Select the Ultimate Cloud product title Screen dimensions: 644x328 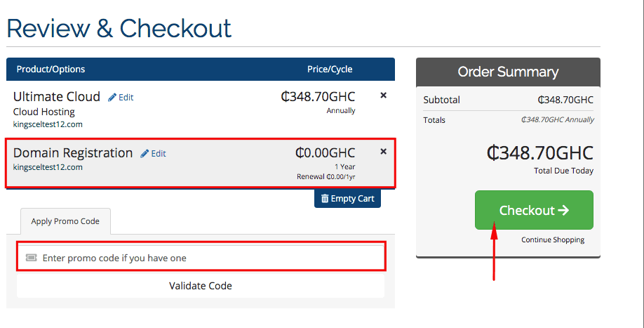[57, 97]
